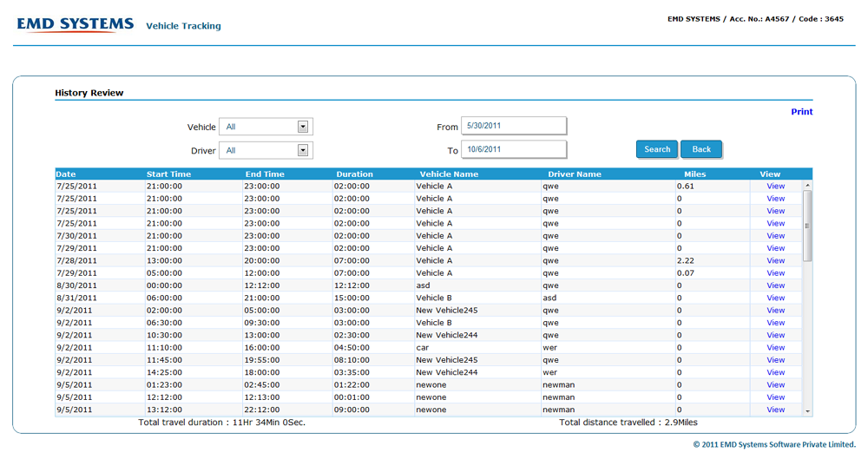868x459 pixels.
Task: Click the Date column header
Action: [66, 174]
